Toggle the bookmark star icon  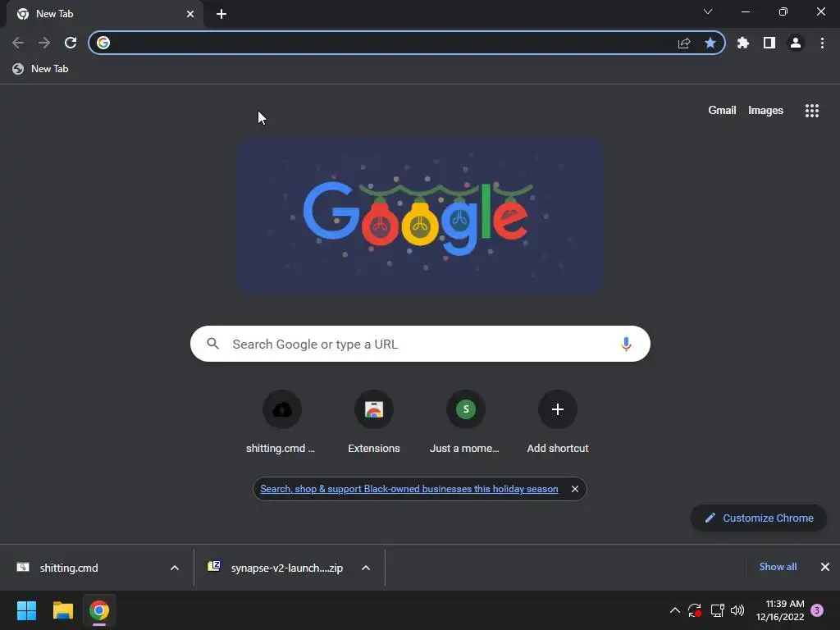(710, 43)
